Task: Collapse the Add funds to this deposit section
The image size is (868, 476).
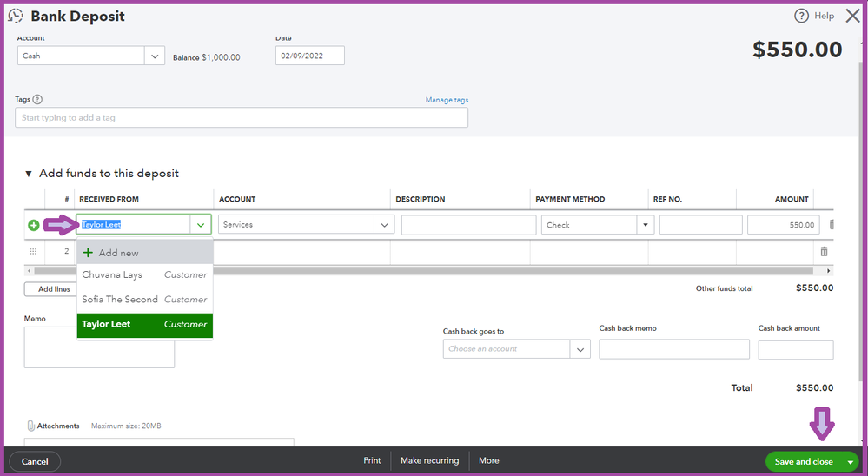Action: [x=28, y=174]
